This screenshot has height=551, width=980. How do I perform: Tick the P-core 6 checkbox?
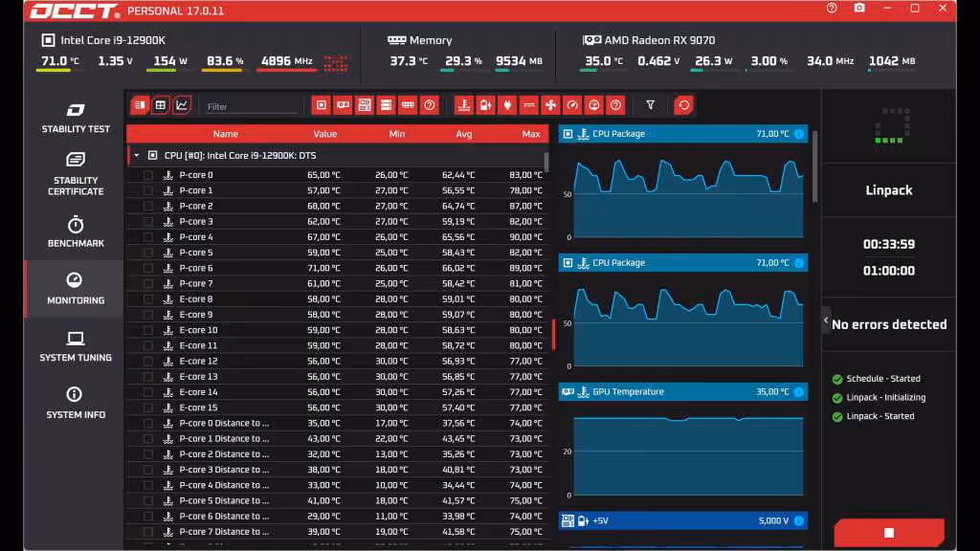[148, 268]
